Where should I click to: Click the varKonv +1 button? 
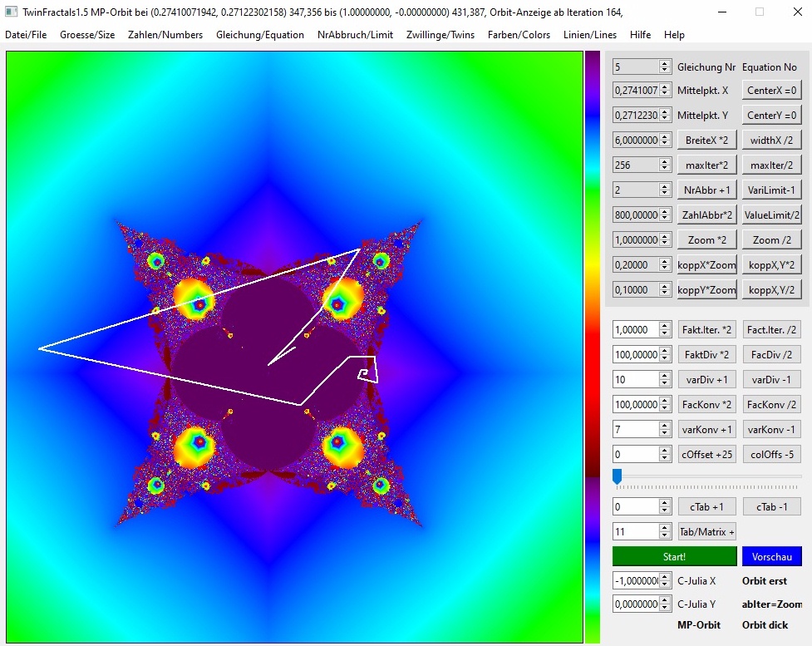[707, 429]
